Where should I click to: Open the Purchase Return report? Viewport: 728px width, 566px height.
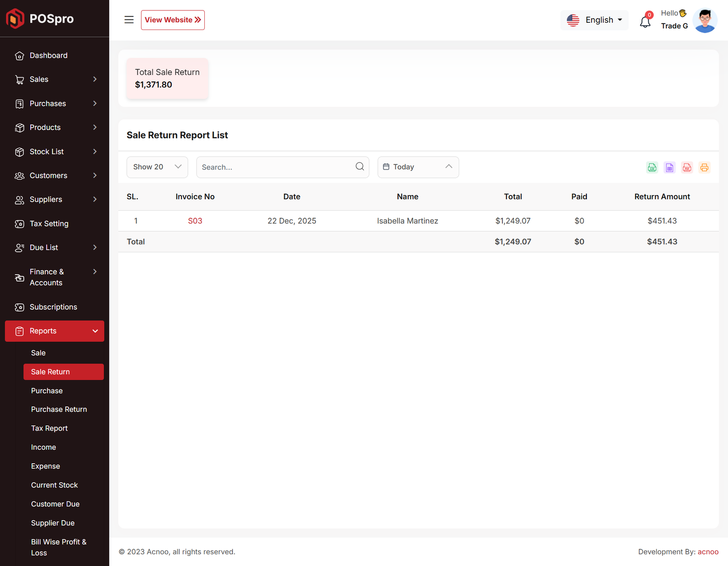[59, 410]
